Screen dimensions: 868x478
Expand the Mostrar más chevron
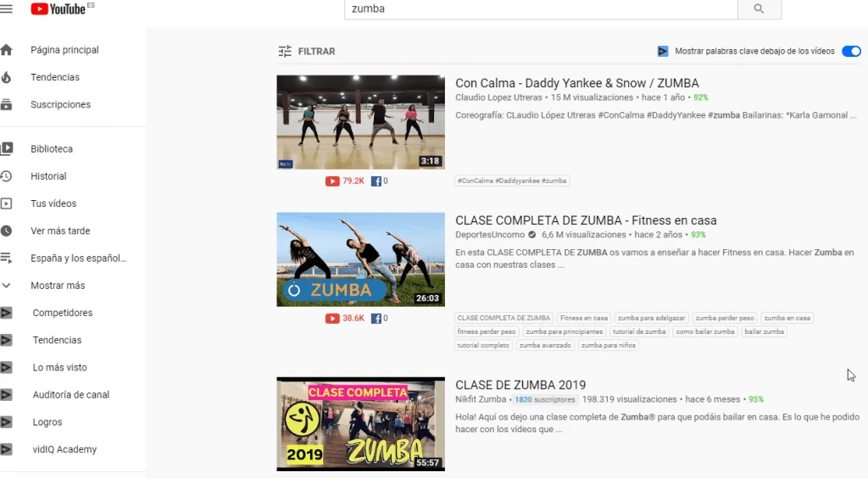[x=6, y=286]
